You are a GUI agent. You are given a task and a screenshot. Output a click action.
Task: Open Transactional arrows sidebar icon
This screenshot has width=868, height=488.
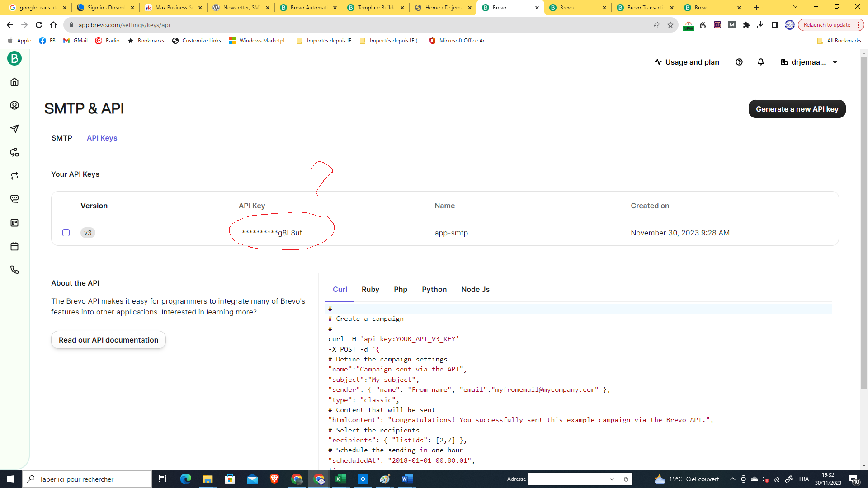coord(14,176)
